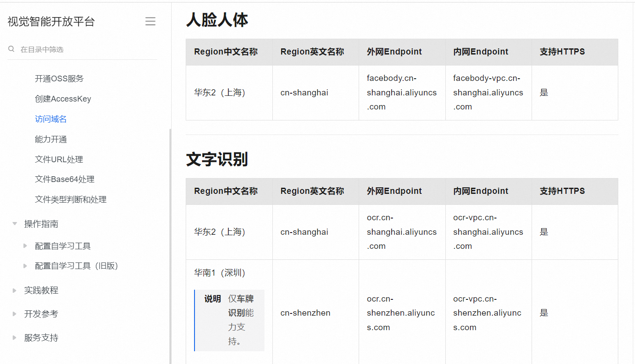Viewport: 635px width, 364px height.
Task: Click ocr-vpc.cn-shenzhen.aliyuncs.com endpoint cell
Action: tap(488, 313)
